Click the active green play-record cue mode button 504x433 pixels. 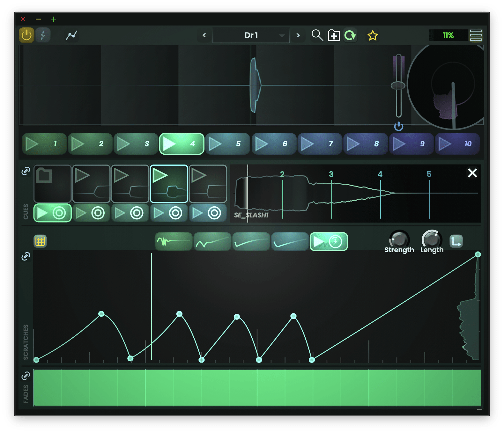53,213
